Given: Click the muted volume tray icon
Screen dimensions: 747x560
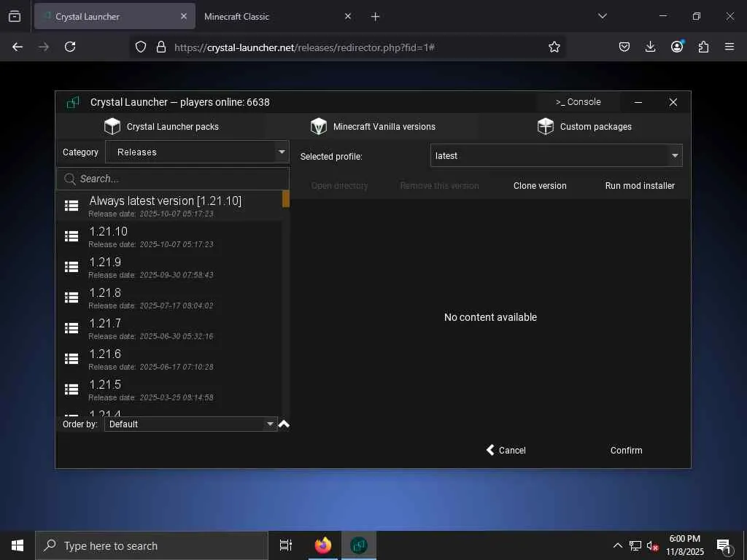Looking at the screenshot, I should (x=652, y=545).
